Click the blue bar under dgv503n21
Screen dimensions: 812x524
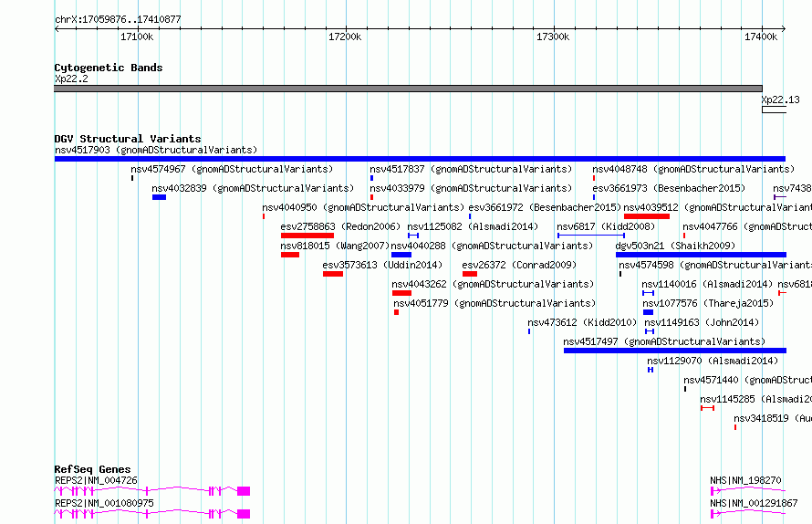coord(702,255)
